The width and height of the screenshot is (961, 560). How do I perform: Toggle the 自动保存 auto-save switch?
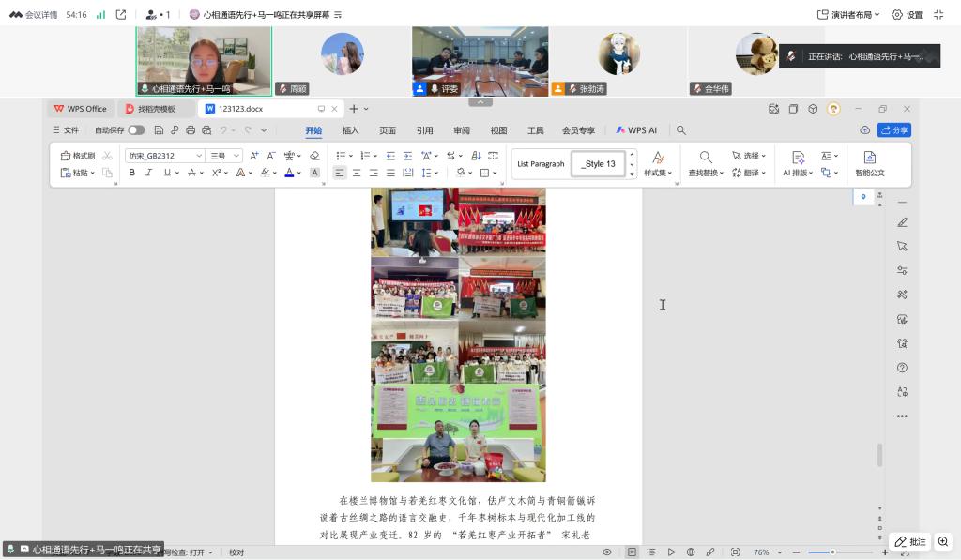pos(136,130)
